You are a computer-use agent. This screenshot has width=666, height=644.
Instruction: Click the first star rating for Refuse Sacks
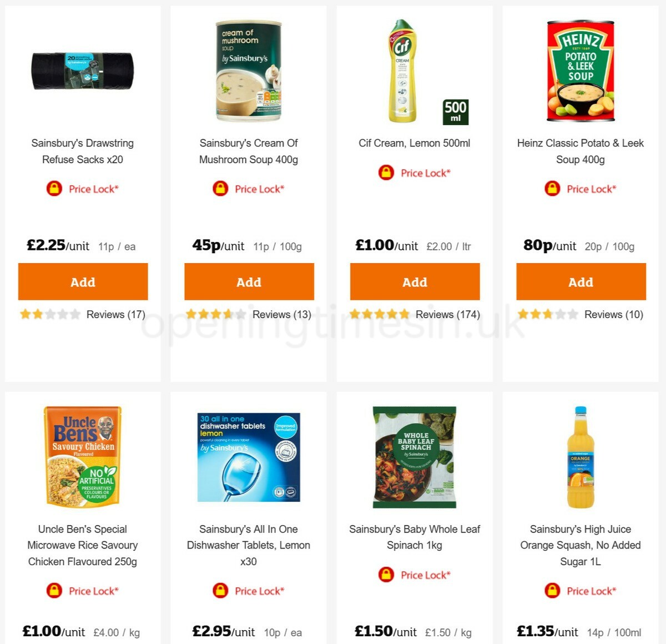(24, 314)
